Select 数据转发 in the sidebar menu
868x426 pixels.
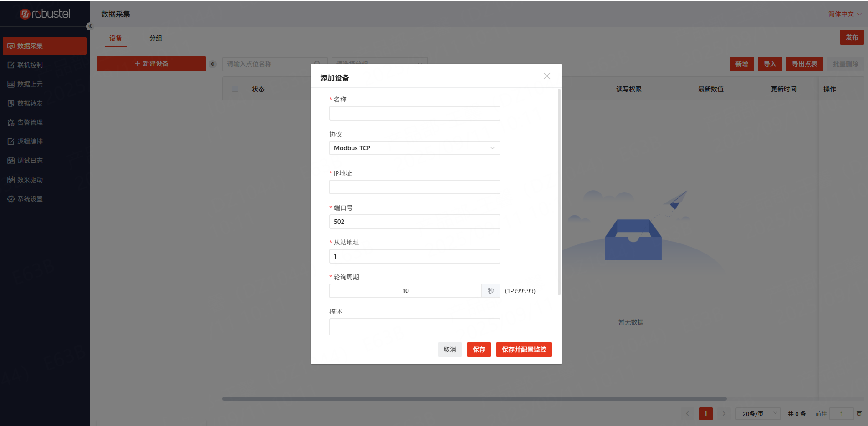[x=30, y=103]
